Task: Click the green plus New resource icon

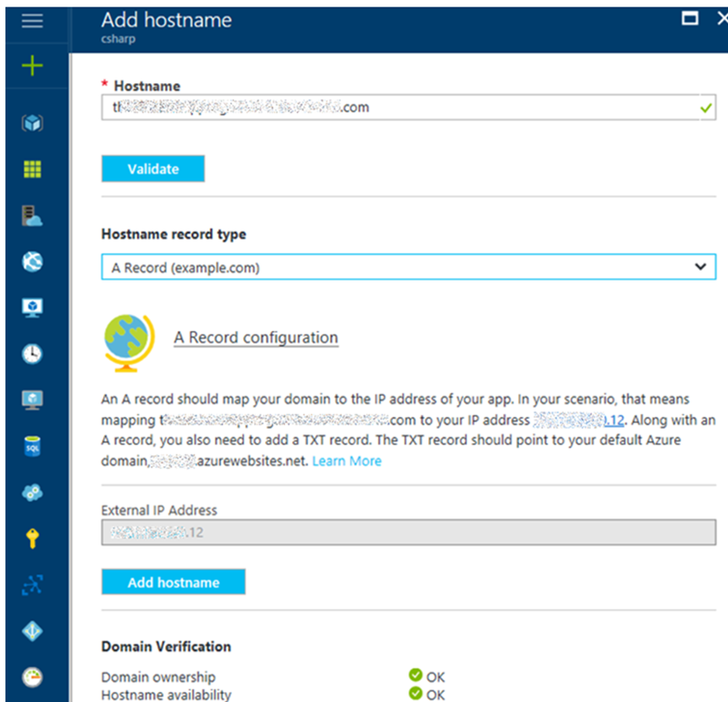Action: pos(32,68)
